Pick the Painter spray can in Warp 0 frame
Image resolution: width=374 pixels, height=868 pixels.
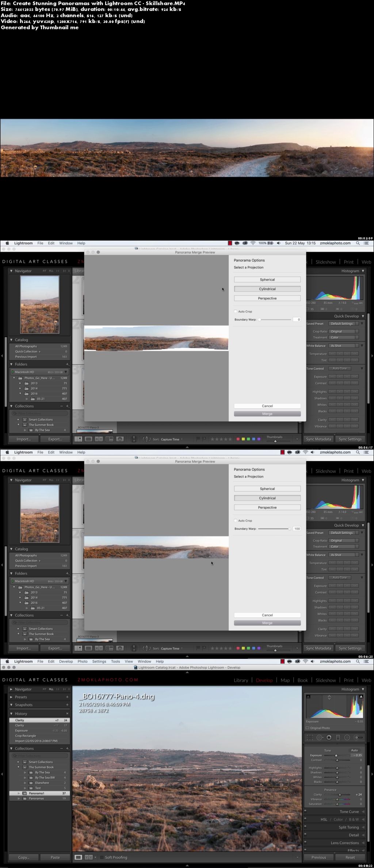pos(134,439)
